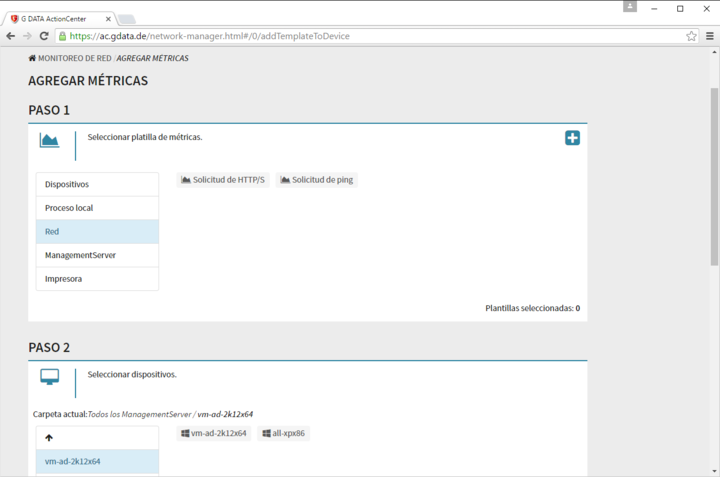The height and width of the screenshot is (477, 720).
Task: Click the Seleccionar dispositivos text
Action: [x=132, y=374]
